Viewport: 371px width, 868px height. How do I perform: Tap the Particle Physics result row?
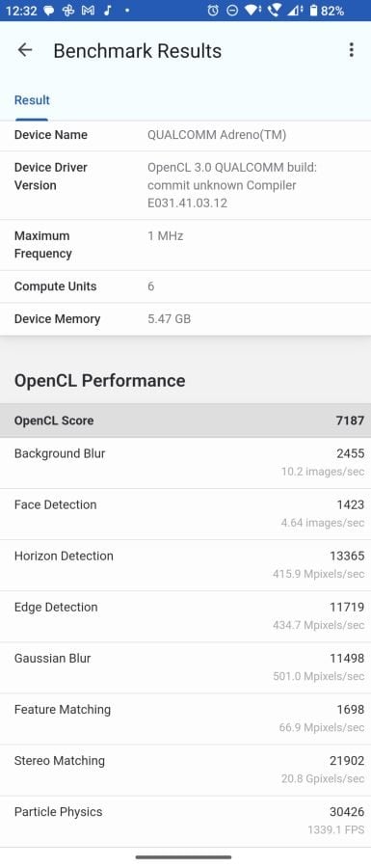click(185, 821)
